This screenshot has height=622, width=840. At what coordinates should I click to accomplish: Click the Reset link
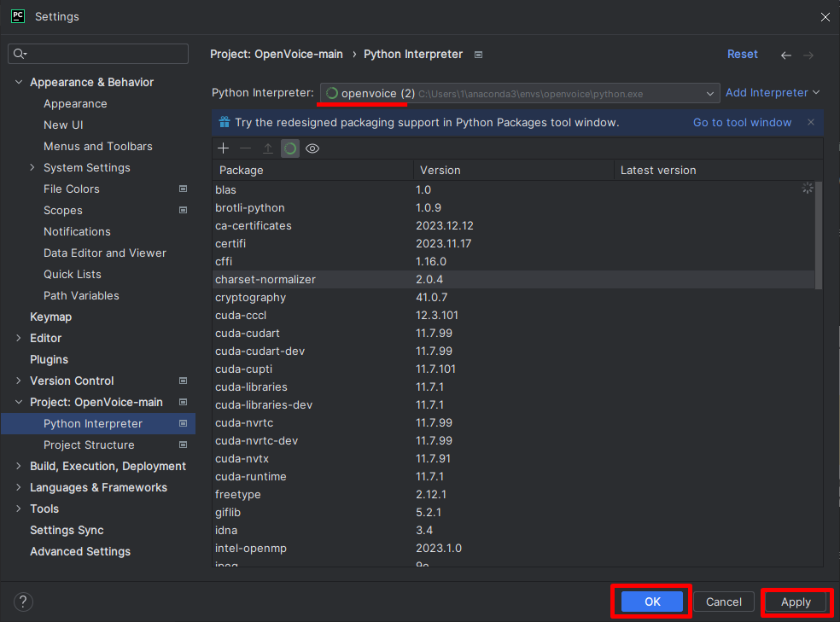(x=742, y=54)
